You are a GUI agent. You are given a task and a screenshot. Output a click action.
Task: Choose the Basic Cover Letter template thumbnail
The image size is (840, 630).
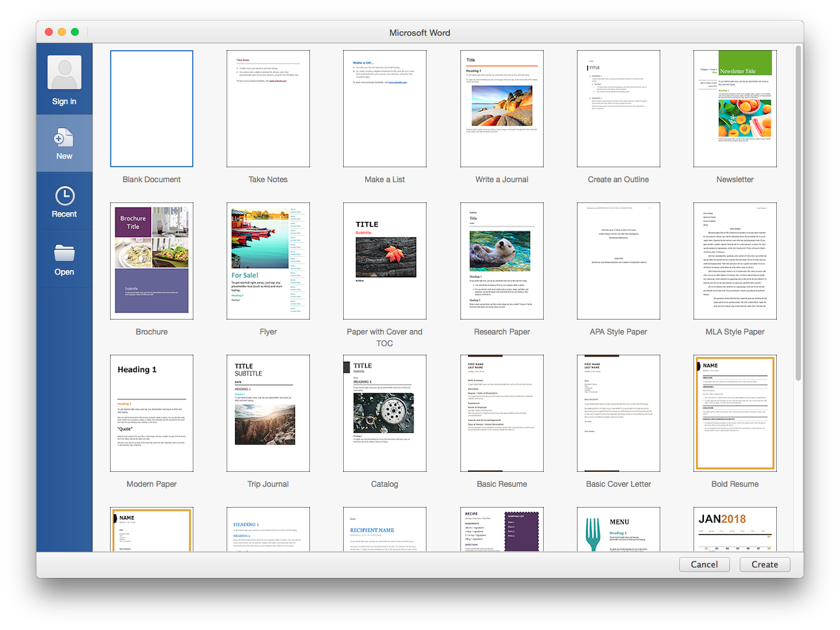(x=619, y=413)
